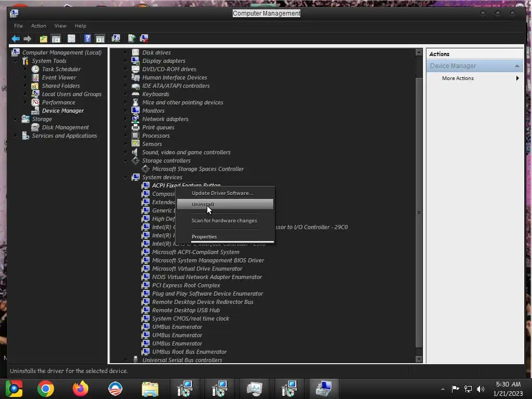The height and width of the screenshot is (399, 532).
Task: Toggle the Show/Hide Action Pane toolbar icon
Action: (100, 38)
